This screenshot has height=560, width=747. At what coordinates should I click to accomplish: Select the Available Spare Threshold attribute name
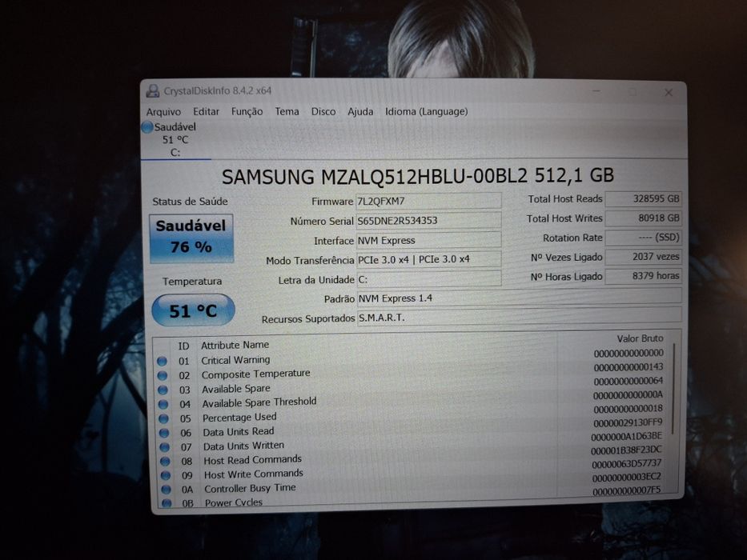click(x=259, y=402)
